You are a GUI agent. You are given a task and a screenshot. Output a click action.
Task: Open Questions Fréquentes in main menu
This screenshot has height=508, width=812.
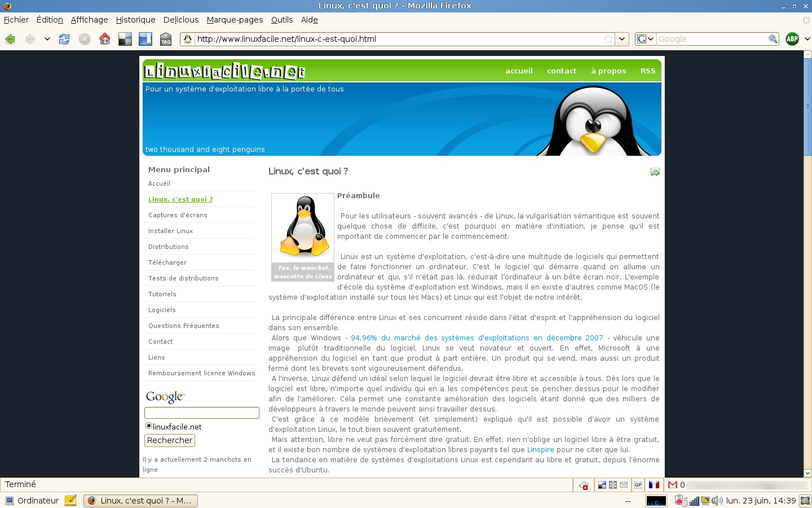[x=183, y=326]
